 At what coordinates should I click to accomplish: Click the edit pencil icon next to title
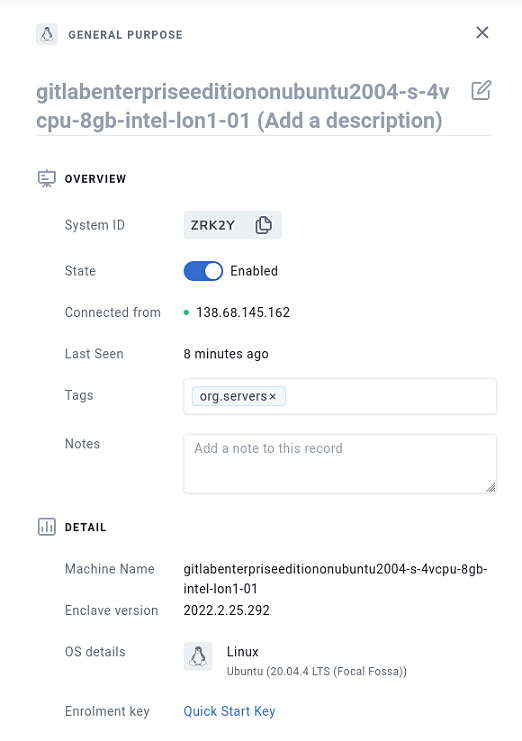481,90
